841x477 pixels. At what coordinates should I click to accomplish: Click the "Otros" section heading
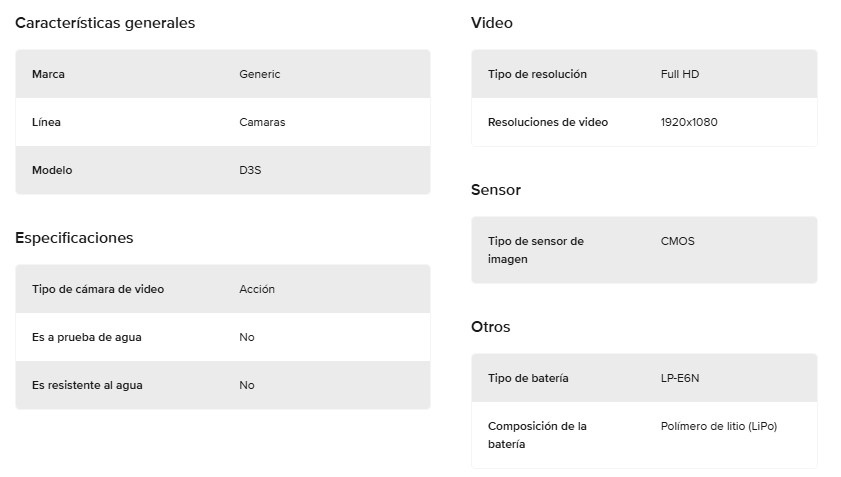tap(491, 327)
